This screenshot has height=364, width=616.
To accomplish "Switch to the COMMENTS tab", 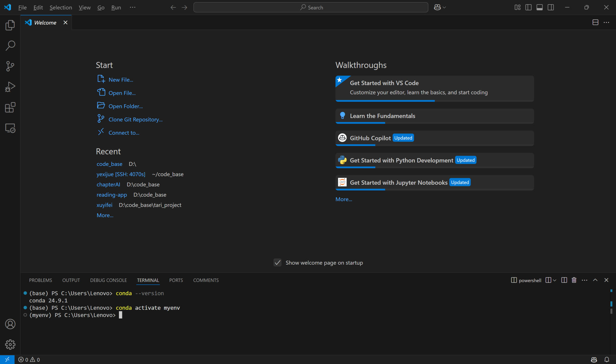I will (206, 280).
